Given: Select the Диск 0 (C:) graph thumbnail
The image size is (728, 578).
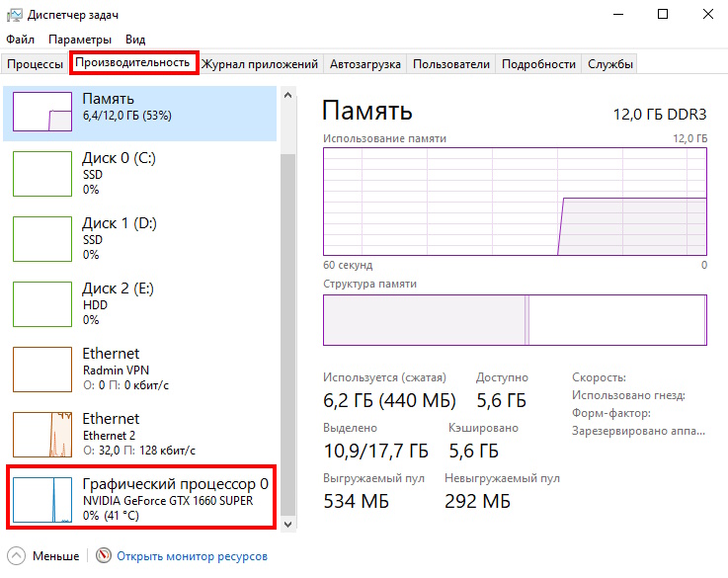Looking at the screenshot, I should pyautogui.click(x=42, y=174).
